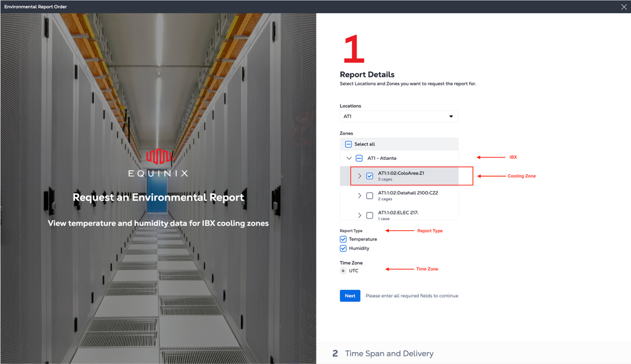Uncheck the Humidity report type
The image size is (631, 364).
click(343, 249)
